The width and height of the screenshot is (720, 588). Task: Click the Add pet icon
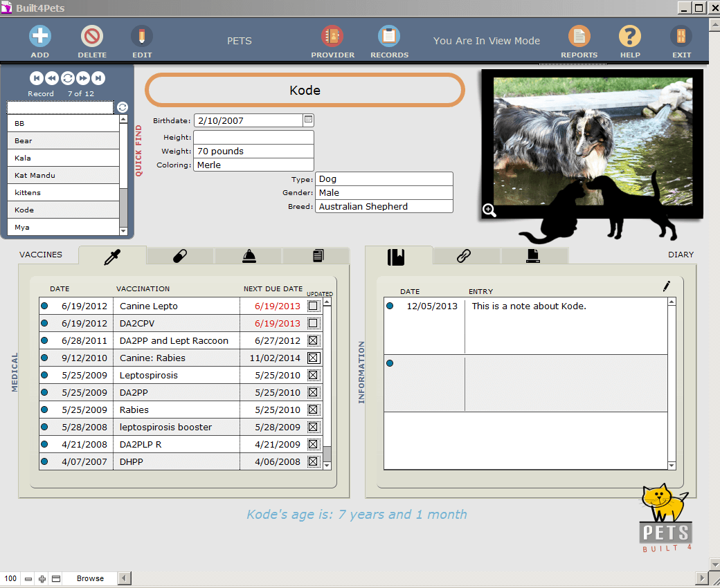40,36
